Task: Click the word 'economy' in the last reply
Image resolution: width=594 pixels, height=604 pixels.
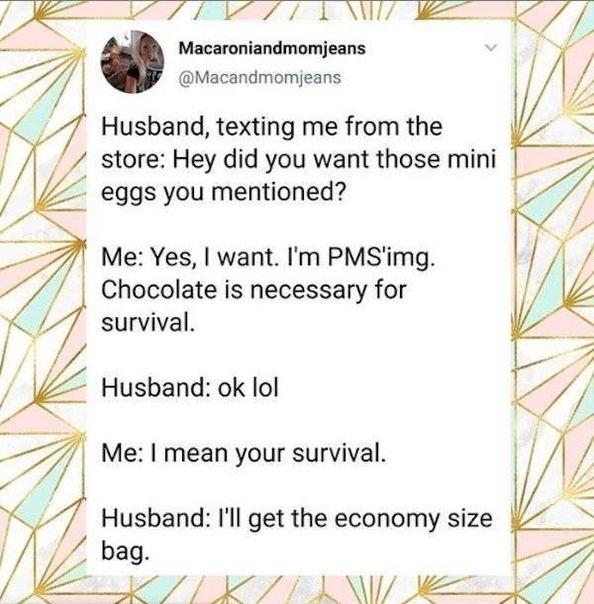Action: (x=388, y=519)
